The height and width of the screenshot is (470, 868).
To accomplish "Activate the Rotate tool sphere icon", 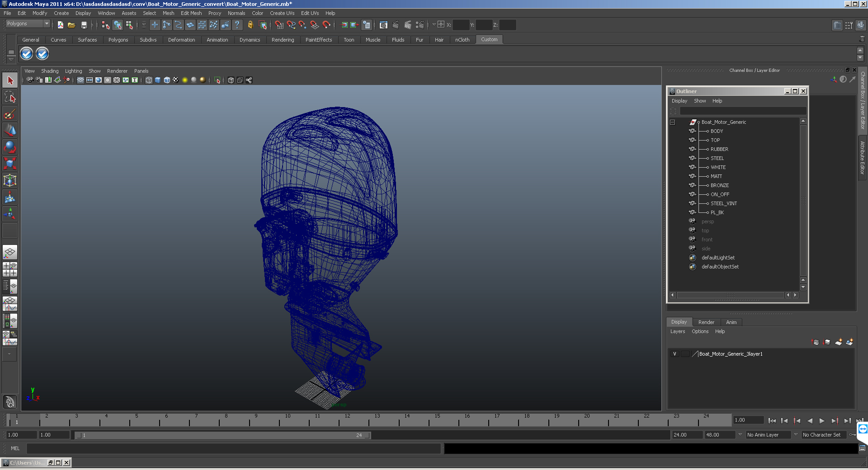I will pos(10,147).
